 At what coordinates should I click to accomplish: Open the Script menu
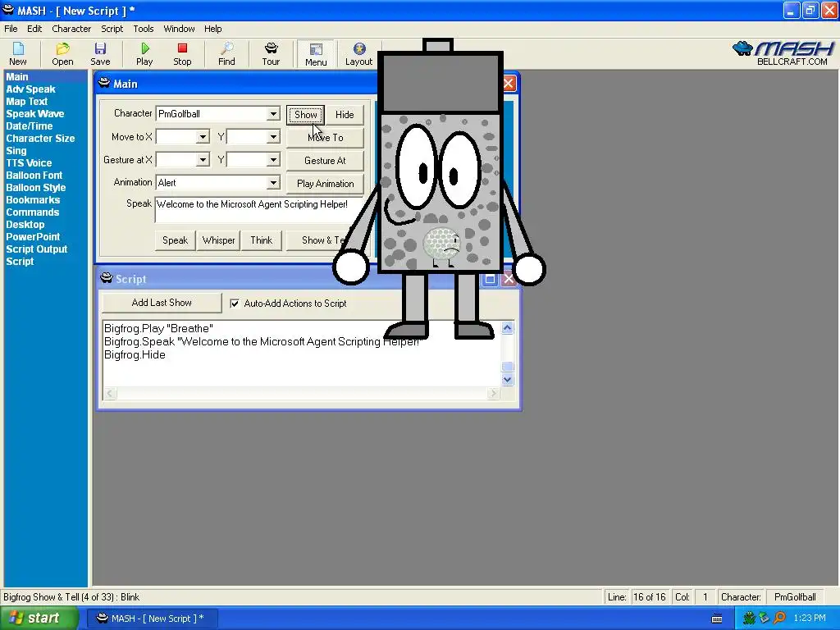(x=112, y=29)
